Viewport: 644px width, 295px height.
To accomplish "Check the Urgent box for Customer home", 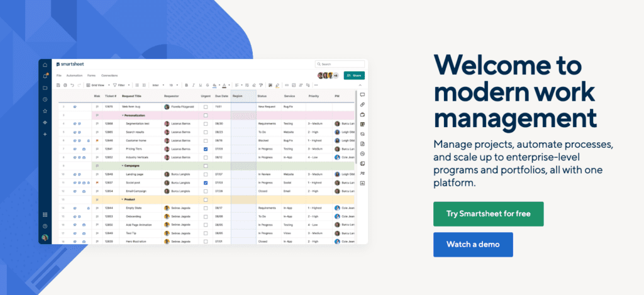I will pyautogui.click(x=206, y=140).
